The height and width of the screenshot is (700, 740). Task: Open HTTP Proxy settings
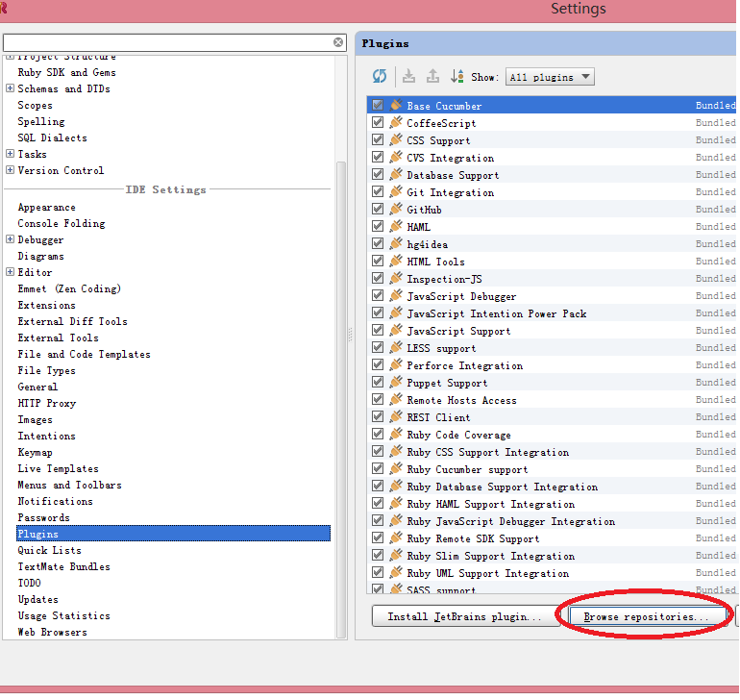47,404
